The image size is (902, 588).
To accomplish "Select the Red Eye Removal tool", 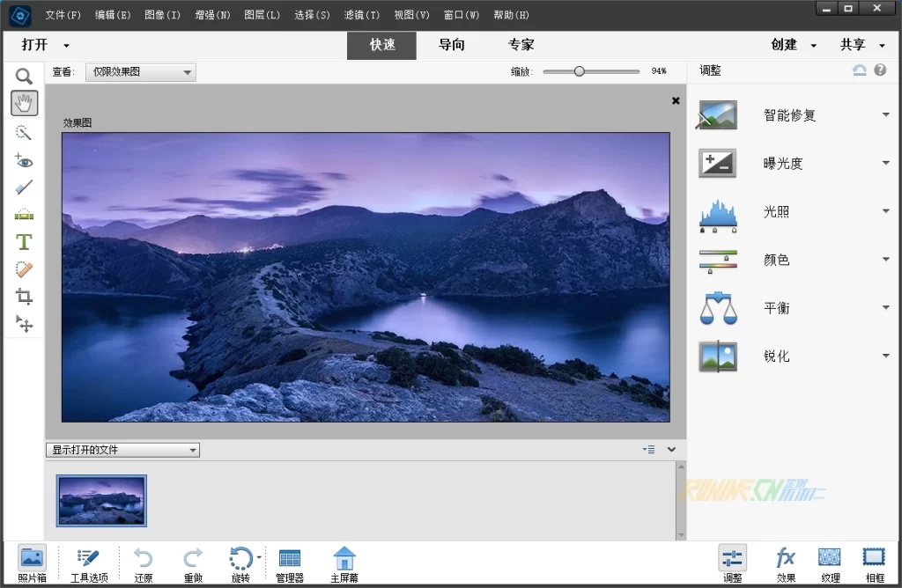I will 24,160.
